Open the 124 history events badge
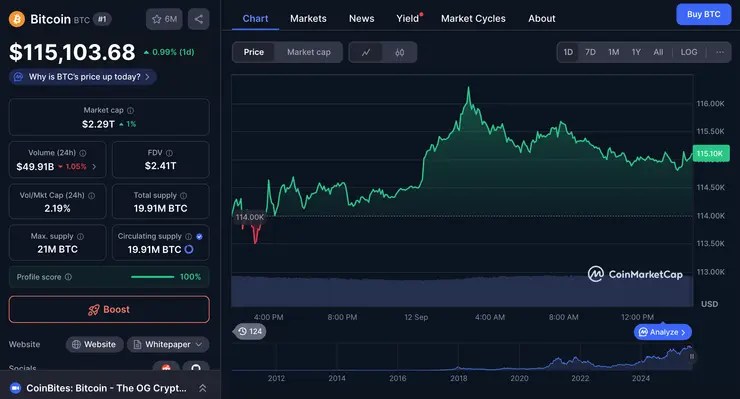 point(250,331)
